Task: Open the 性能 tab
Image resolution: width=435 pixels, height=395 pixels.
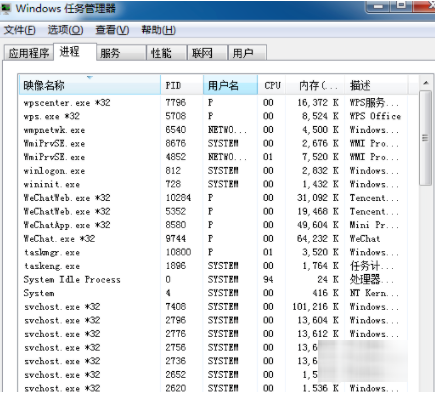Action: [167, 53]
